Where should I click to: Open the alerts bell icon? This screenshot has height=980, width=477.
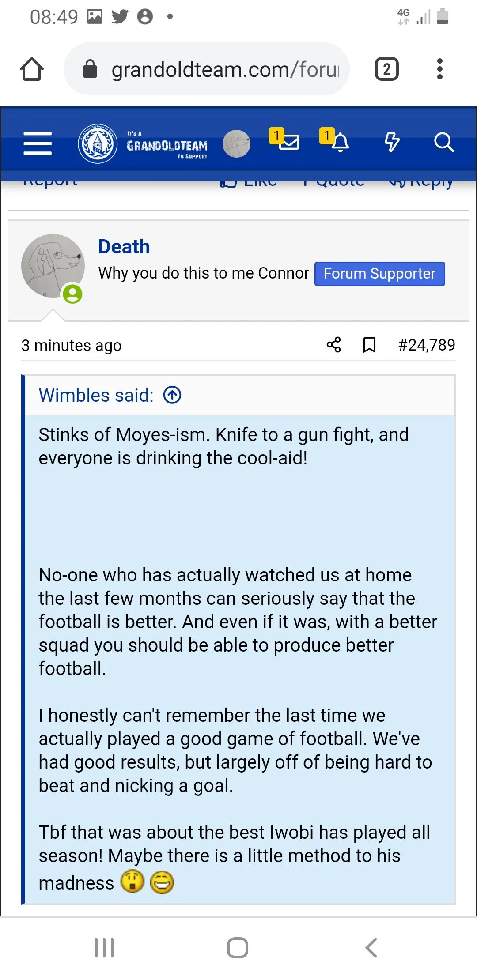coord(340,142)
